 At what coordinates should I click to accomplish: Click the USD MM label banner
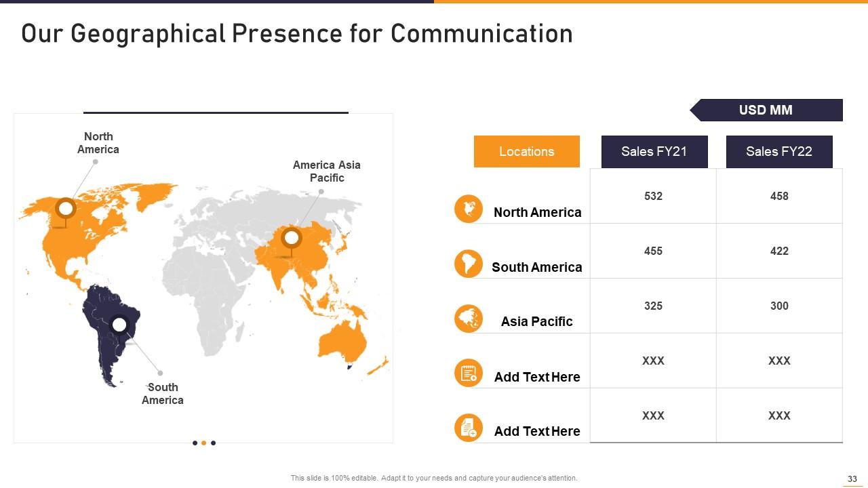coord(766,110)
